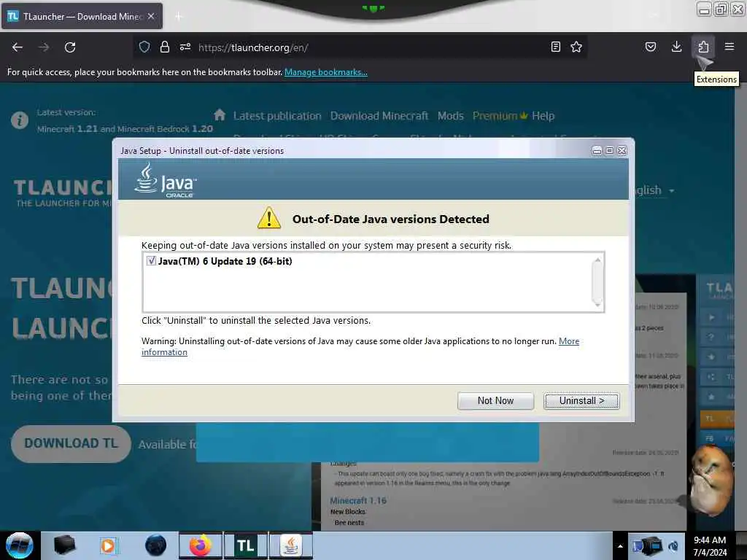Open the Pocket save icon
This screenshot has width=747, height=560.
point(651,47)
